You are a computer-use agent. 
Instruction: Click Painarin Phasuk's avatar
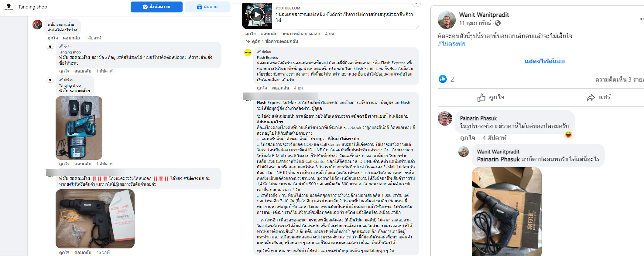[x=445, y=118]
